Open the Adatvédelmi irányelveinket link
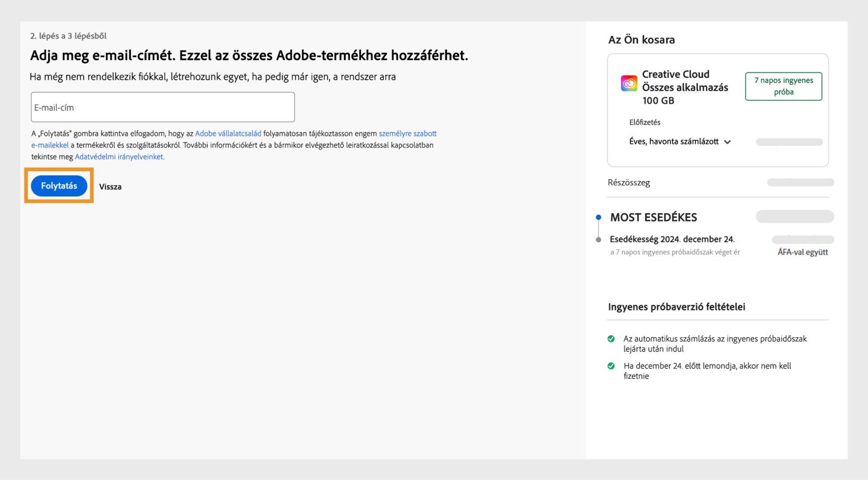 (x=119, y=157)
